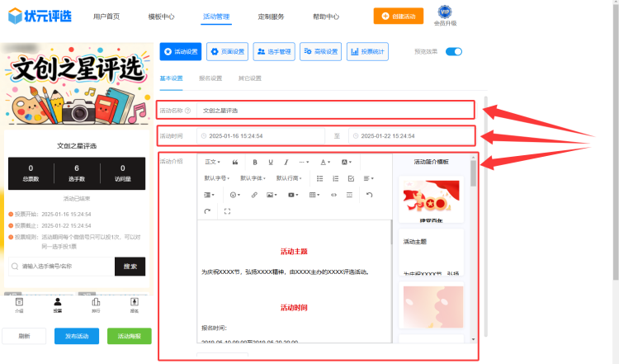Image resolution: width=619 pixels, height=364 pixels.
Task: Open the insert table dropdown
Action: click(x=314, y=195)
